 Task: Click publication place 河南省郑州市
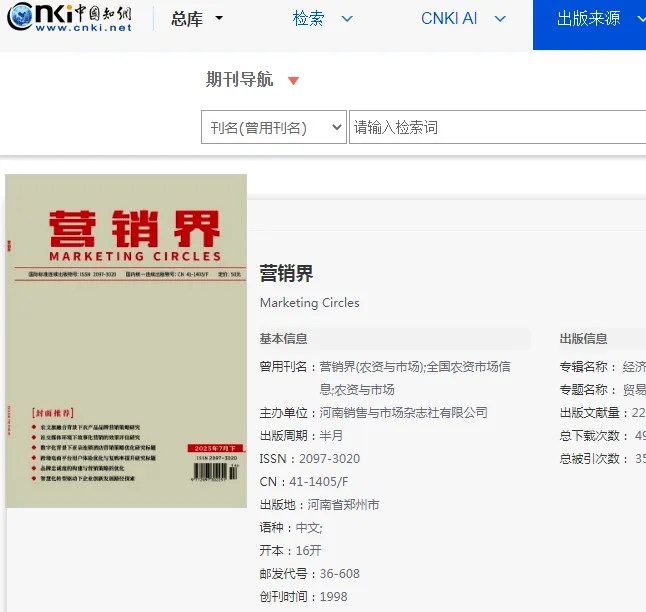click(343, 505)
